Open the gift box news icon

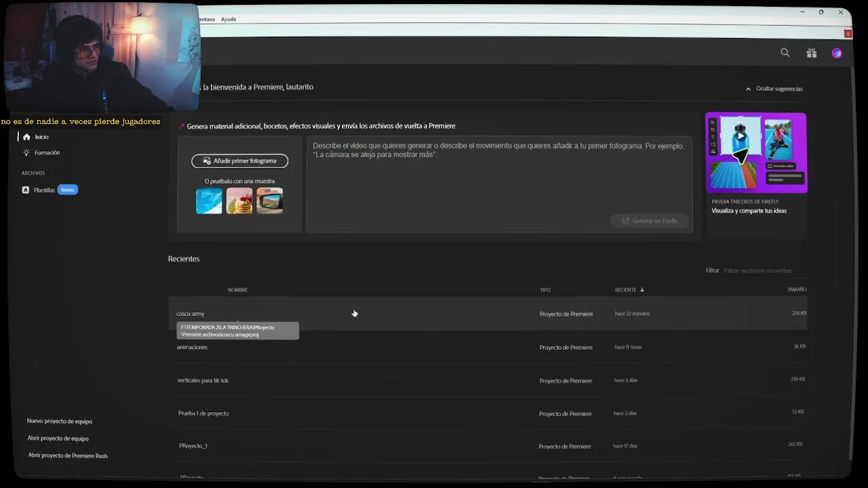tap(812, 53)
